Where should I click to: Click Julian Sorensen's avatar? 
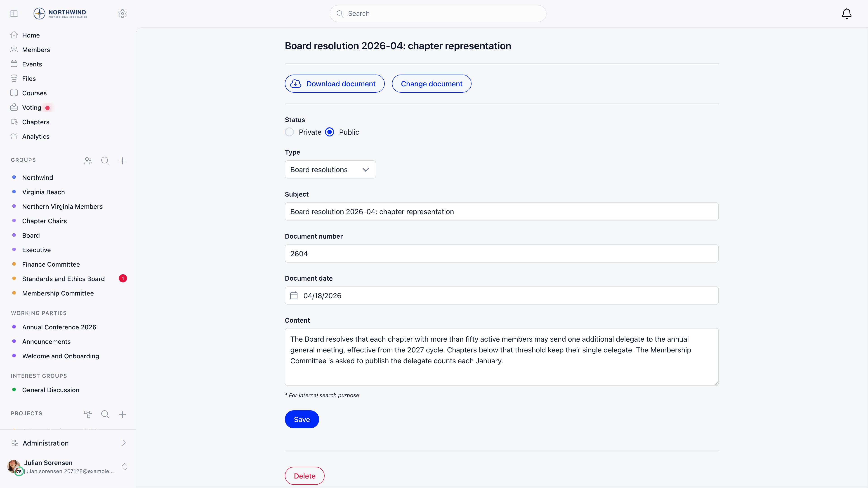[x=14, y=467]
